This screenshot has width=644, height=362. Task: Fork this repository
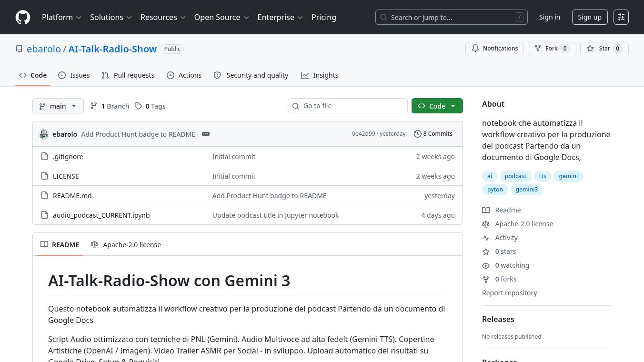point(552,49)
